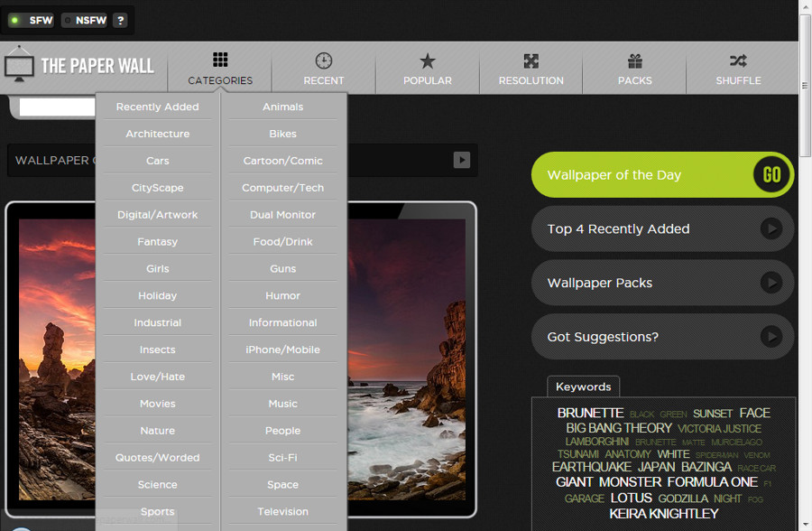Click KEIRA KNIGHTLEY keyword
The height and width of the screenshot is (531, 812).
(664, 513)
